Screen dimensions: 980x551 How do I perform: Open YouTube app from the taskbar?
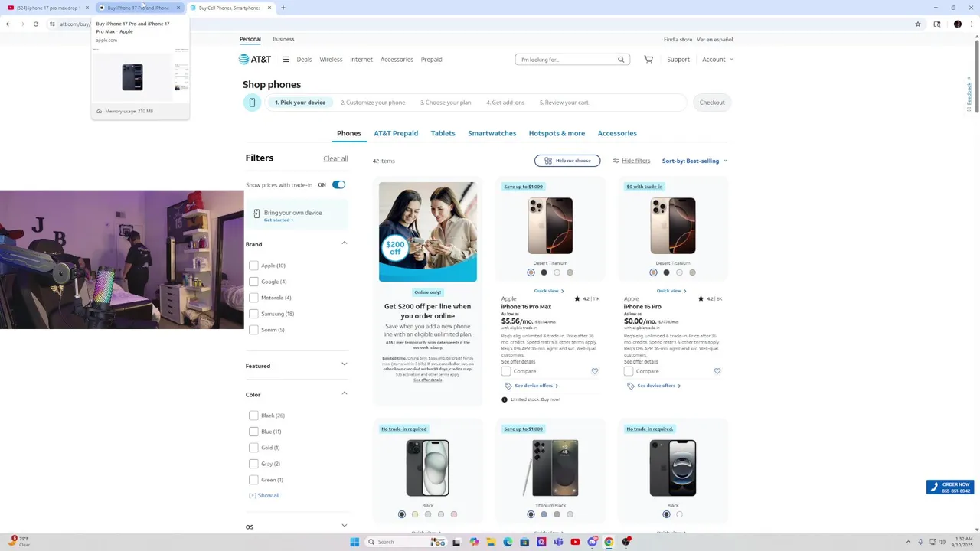coord(575,542)
